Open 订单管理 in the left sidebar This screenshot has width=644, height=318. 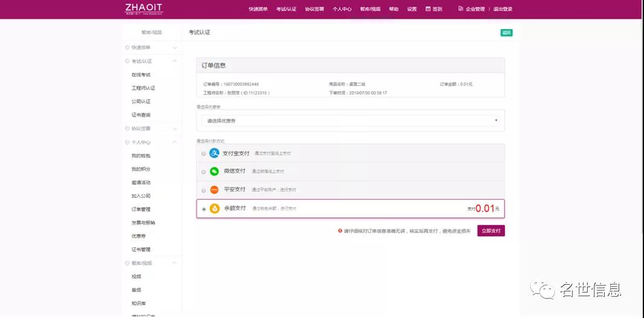(141, 209)
